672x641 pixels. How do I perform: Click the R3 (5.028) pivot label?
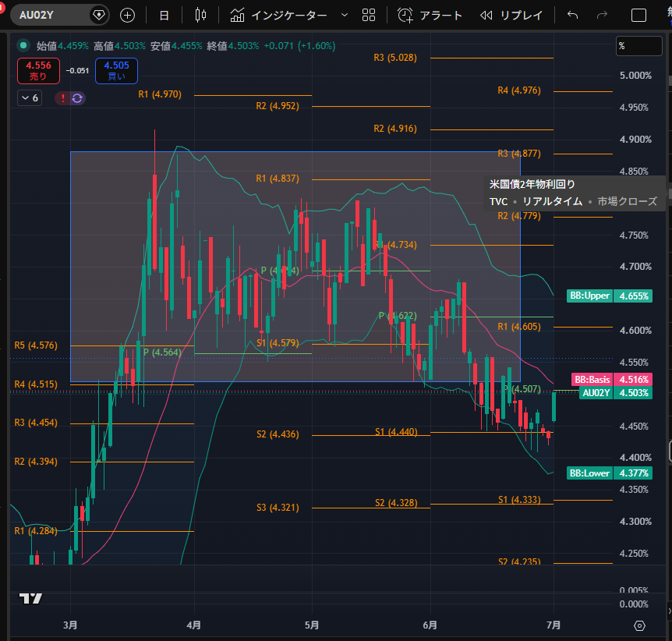[x=395, y=58]
